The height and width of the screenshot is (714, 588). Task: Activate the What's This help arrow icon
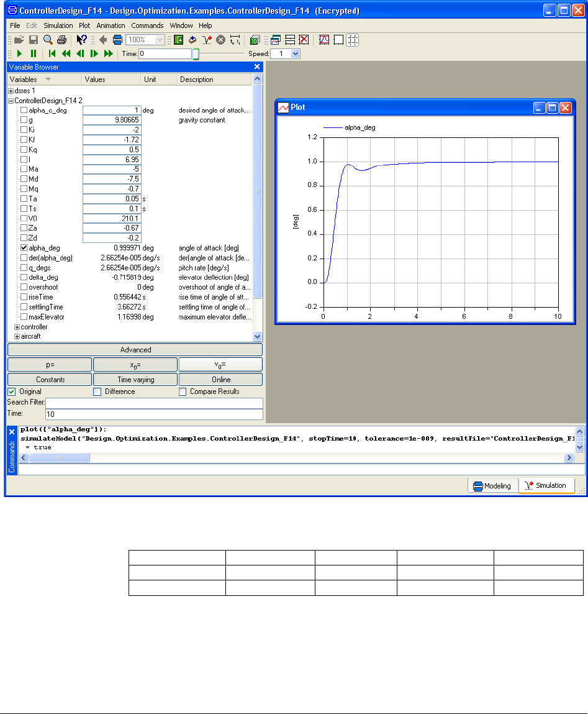point(81,40)
